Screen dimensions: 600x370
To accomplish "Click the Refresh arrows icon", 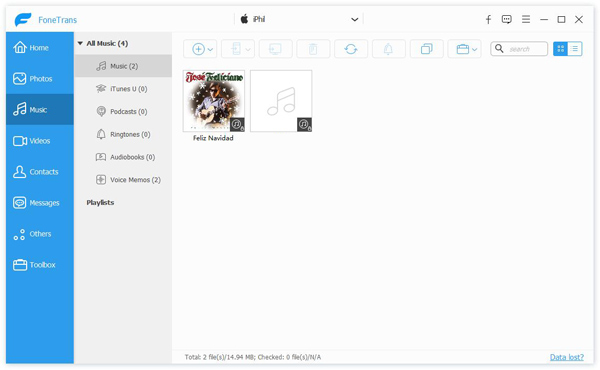I will 351,49.
